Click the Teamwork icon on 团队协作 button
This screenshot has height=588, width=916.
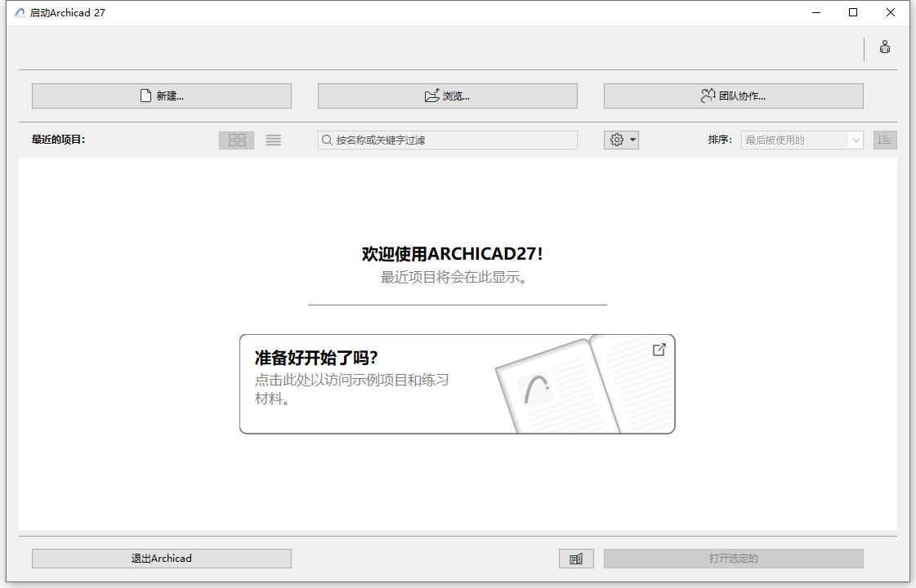tap(708, 96)
